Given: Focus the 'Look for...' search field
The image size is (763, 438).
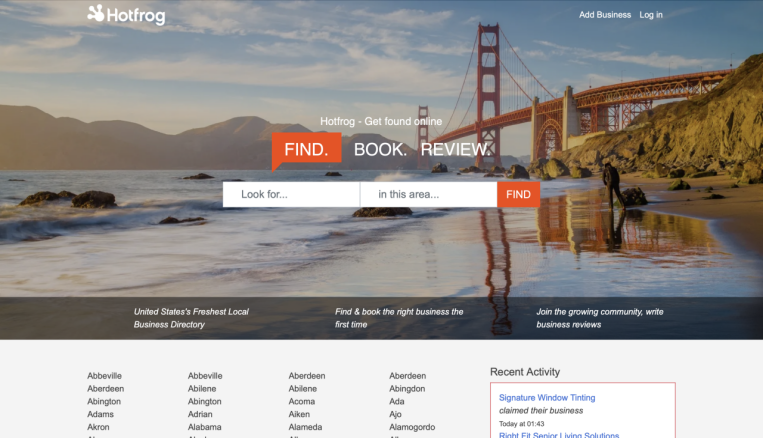Looking at the screenshot, I should tap(291, 194).
